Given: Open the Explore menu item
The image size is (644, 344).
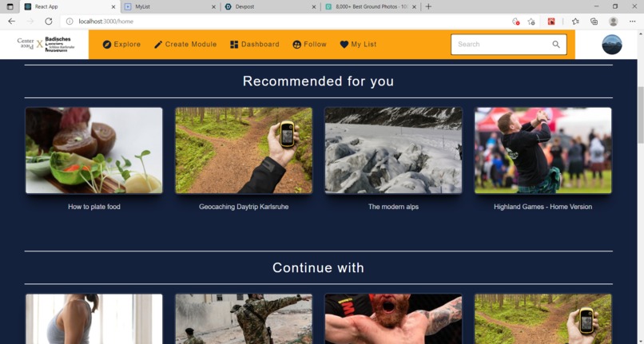Looking at the screenshot, I should (x=121, y=45).
